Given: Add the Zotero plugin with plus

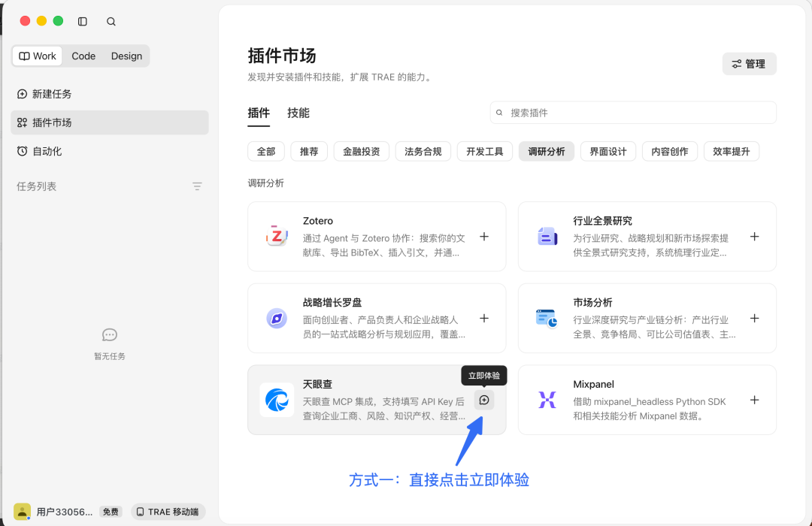Looking at the screenshot, I should pyautogui.click(x=484, y=237).
